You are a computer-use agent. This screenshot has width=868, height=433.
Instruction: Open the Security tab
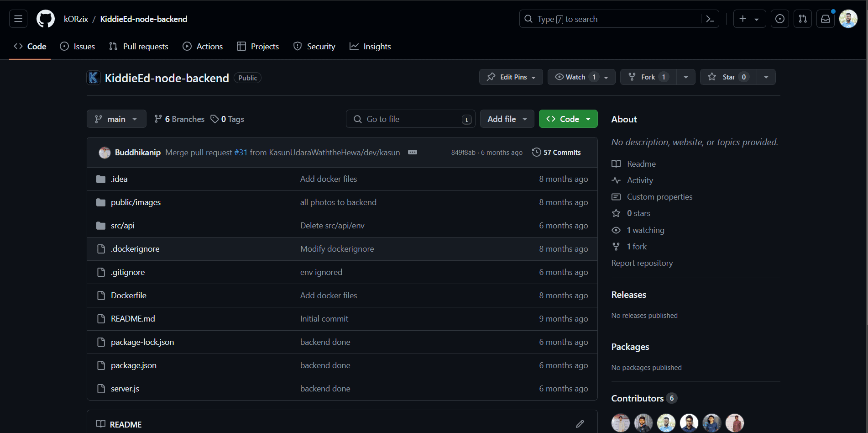314,46
